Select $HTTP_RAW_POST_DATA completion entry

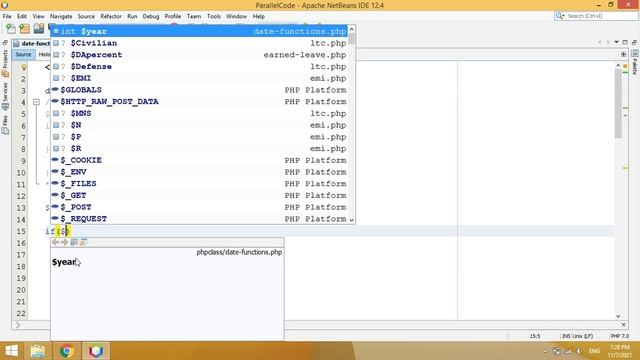(x=200, y=102)
